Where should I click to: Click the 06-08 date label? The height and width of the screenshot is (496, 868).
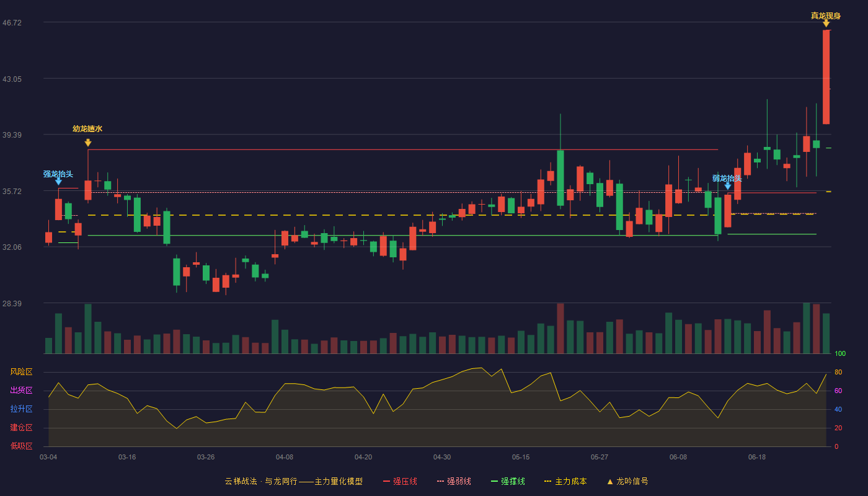point(678,457)
